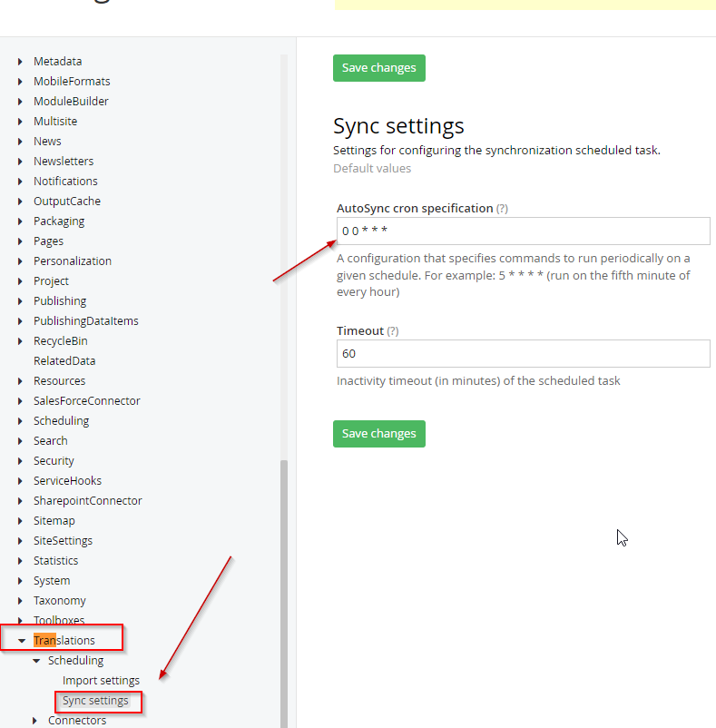716x728 pixels.
Task: Expand the Search node arrow
Action: tap(20, 440)
